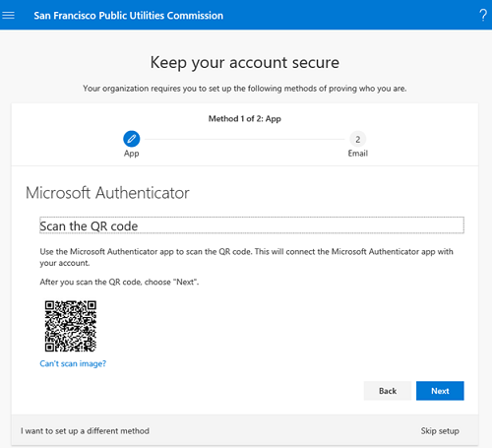Click the "After you scan the QR code" instruction
The height and width of the screenshot is (448, 492).
pos(119,283)
